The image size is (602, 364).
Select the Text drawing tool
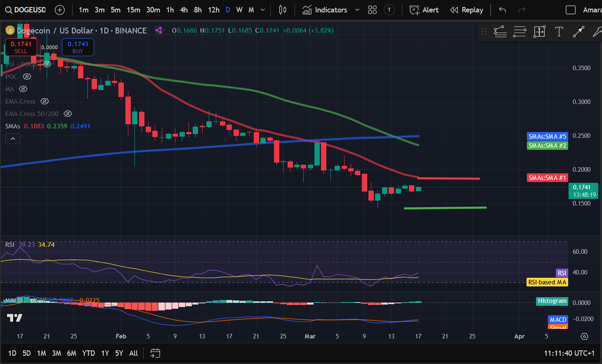[x=559, y=32]
